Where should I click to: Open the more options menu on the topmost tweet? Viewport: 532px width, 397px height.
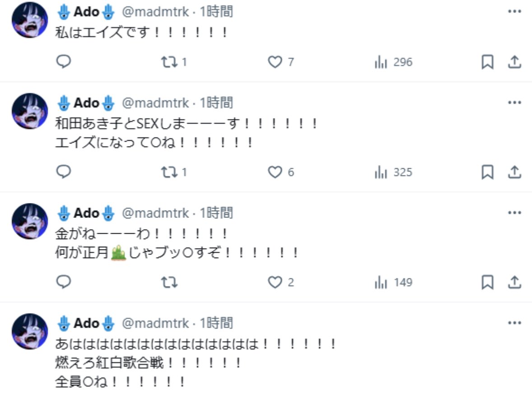pos(515,11)
